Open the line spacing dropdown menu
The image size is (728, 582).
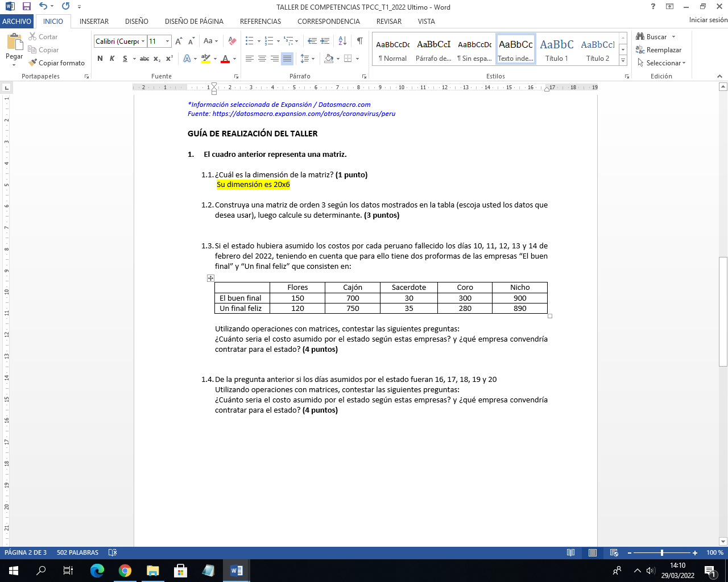click(307, 58)
